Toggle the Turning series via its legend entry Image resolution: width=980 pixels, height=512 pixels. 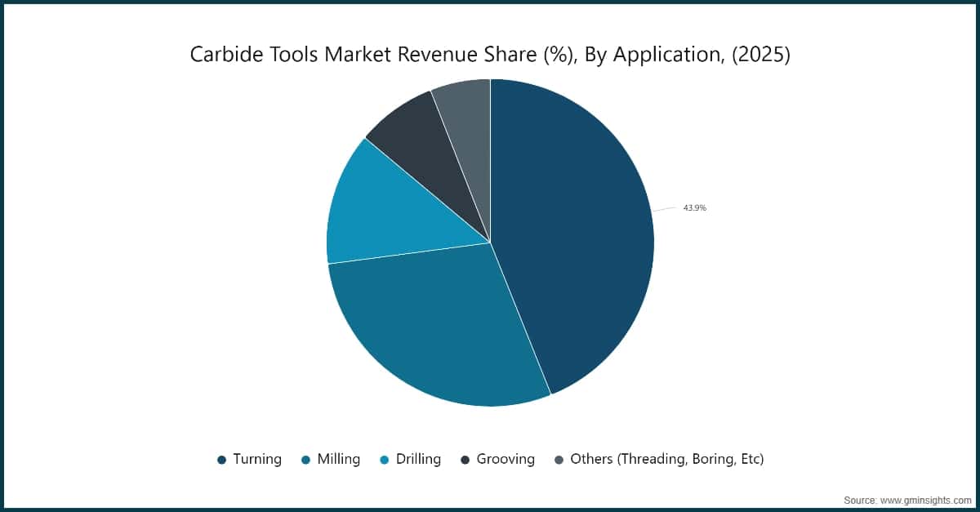pos(249,459)
